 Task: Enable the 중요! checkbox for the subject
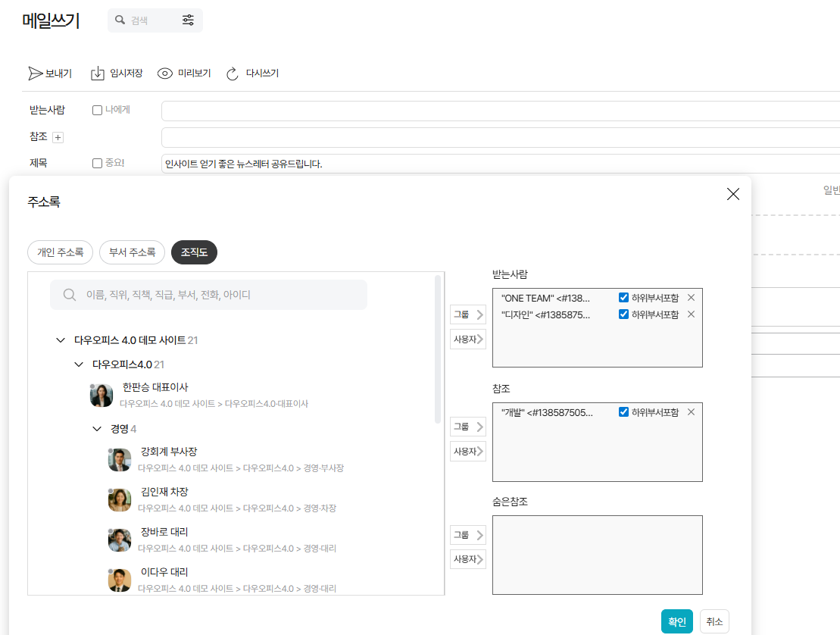point(97,162)
